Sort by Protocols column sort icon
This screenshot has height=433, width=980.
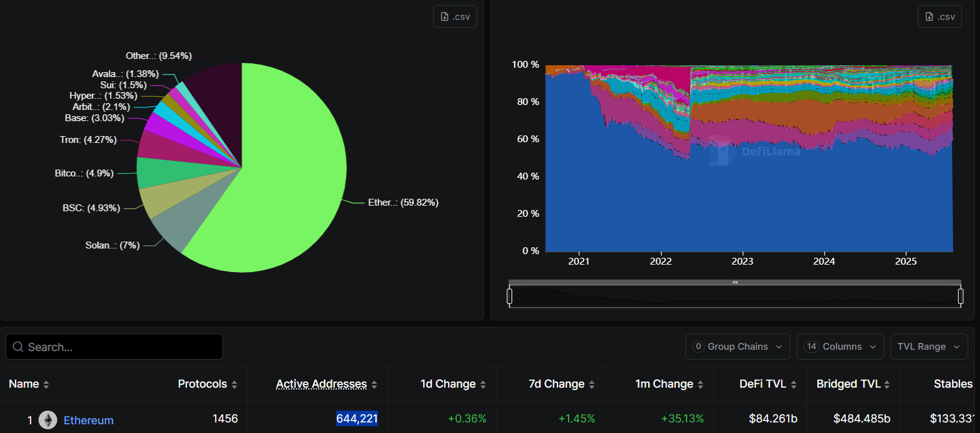point(234,385)
